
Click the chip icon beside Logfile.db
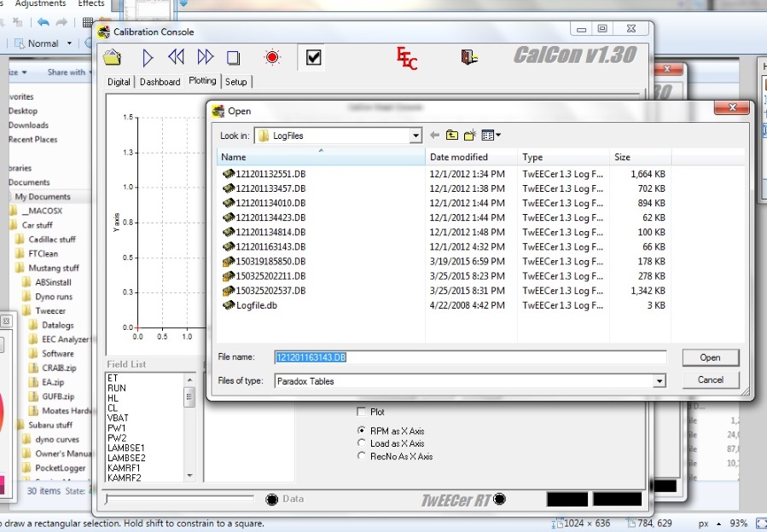pos(229,305)
